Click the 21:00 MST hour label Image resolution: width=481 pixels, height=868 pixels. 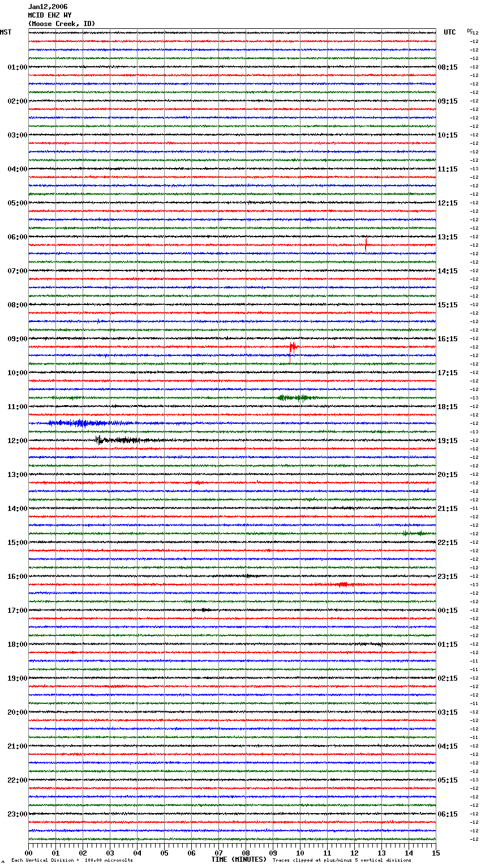pyautogui.click(x=18, y=746)
